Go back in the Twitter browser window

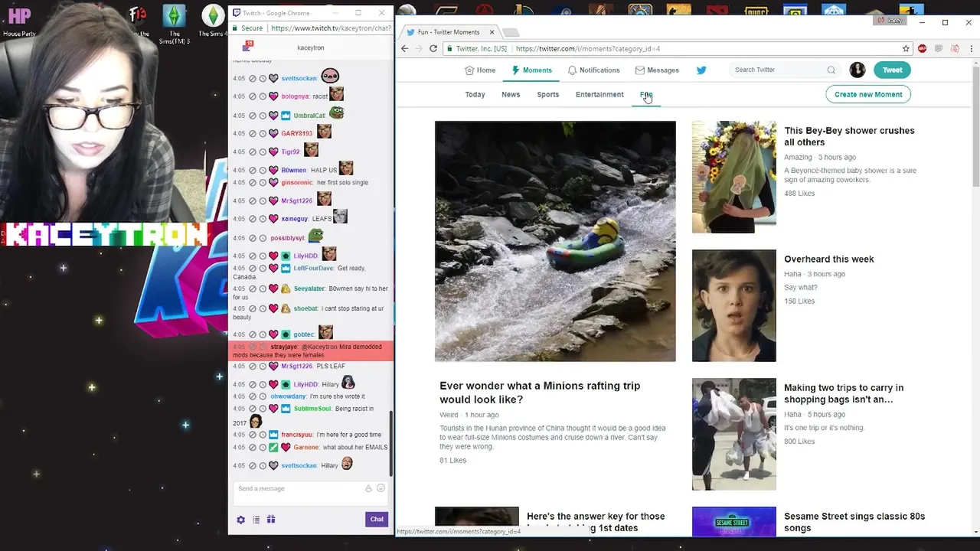(405, 48)
